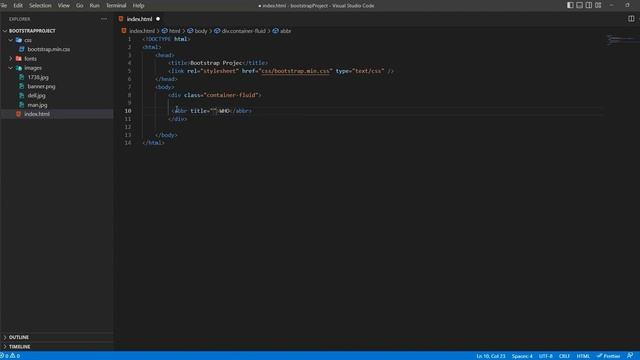This screenshot has height=360, width=640.
Task: Click line number 5 in gutter
Action: coord(129,71)
